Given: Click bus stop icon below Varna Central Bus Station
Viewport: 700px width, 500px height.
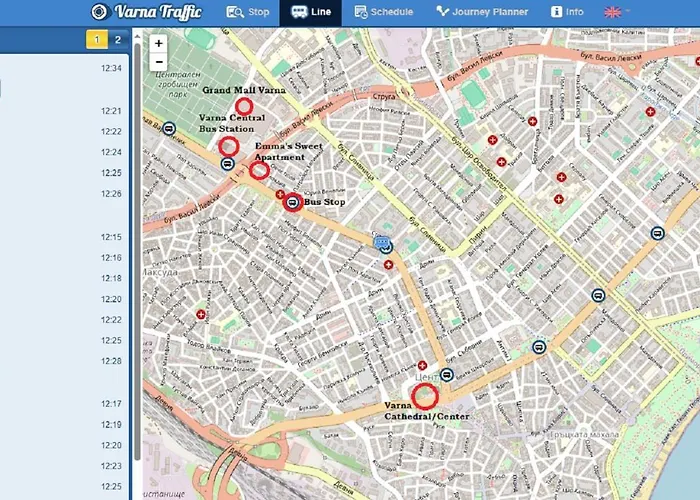Looking at the screenshot, I should 228,163.
